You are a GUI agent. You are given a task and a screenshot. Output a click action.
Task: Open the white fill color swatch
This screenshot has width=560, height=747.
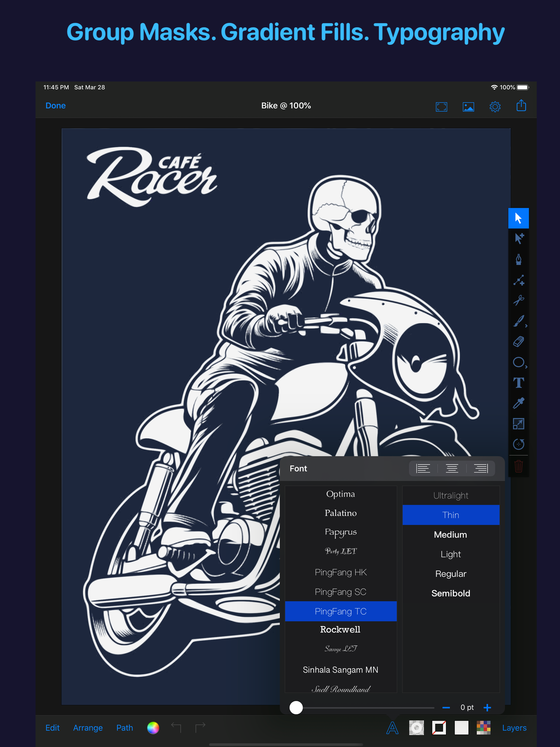[x=461, y=728]
